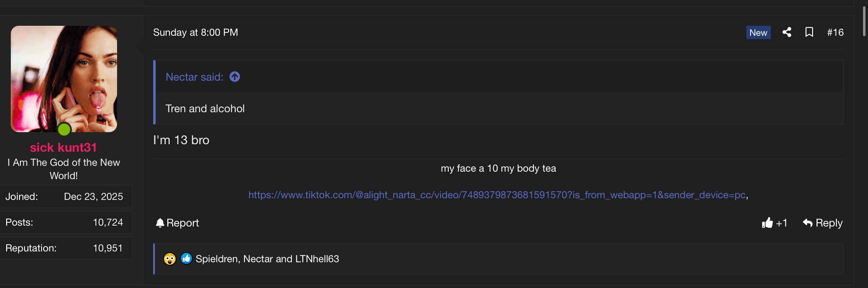Click the up-arrow icon beside Nectar said

(x=235, y=77)
